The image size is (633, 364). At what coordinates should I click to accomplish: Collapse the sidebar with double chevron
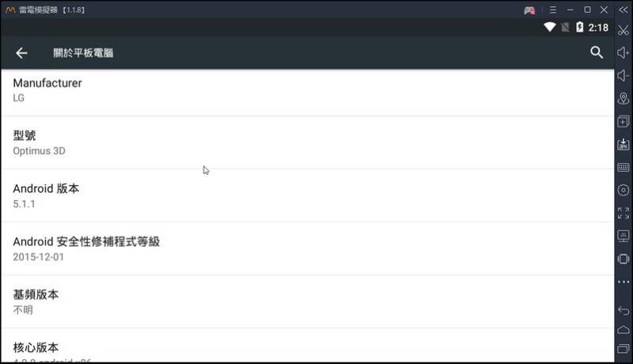624,9
